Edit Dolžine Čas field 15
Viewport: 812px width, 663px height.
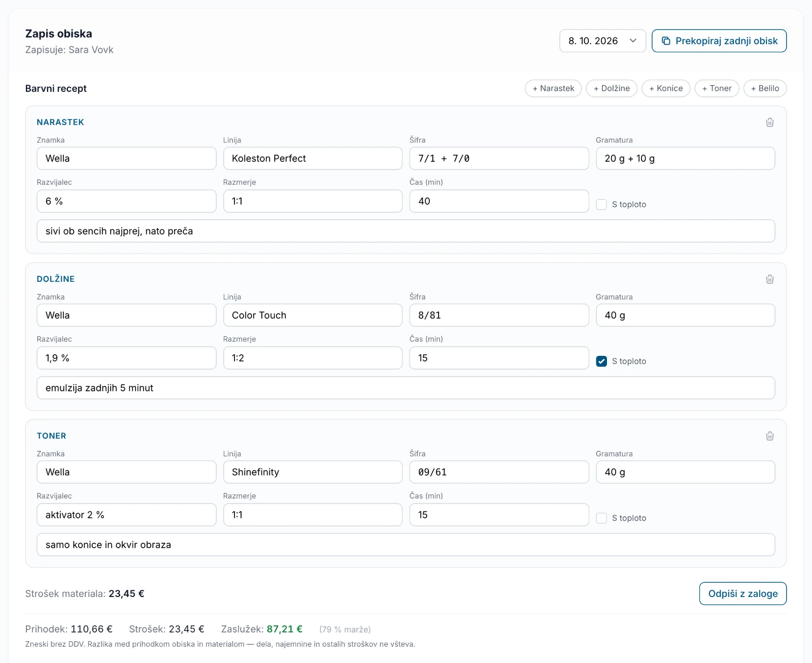pyautogui.click(x=499, y=358)
